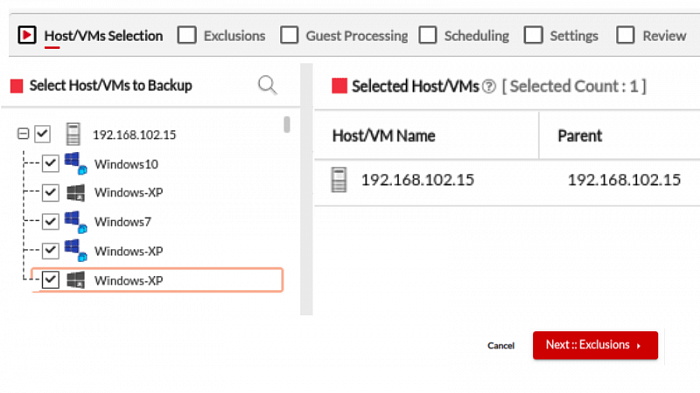Image resolution: width=700 pixels, height=393 pixels.
Task: Click the Windows7 VM icon
Action: coord(76,222)
